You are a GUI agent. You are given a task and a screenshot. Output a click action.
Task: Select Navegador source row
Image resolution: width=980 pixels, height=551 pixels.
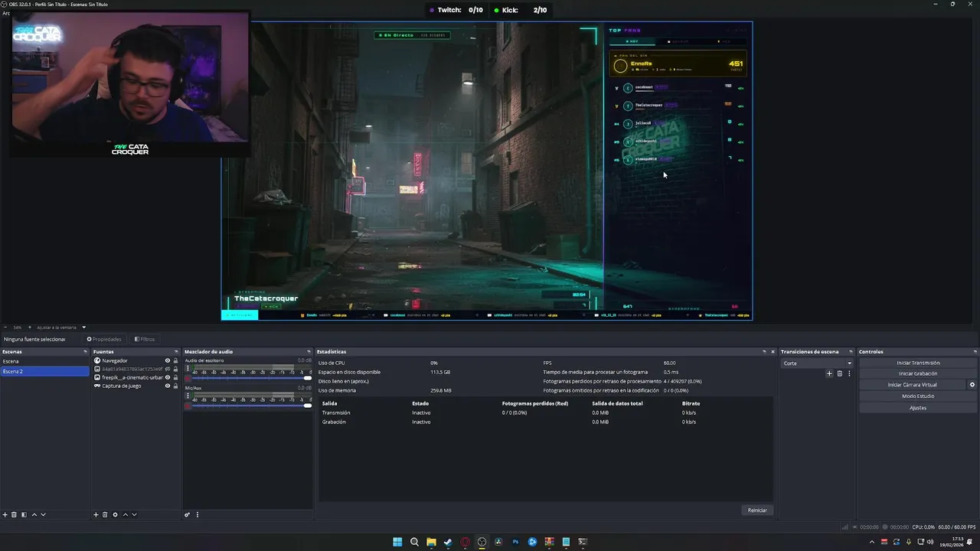136,360
